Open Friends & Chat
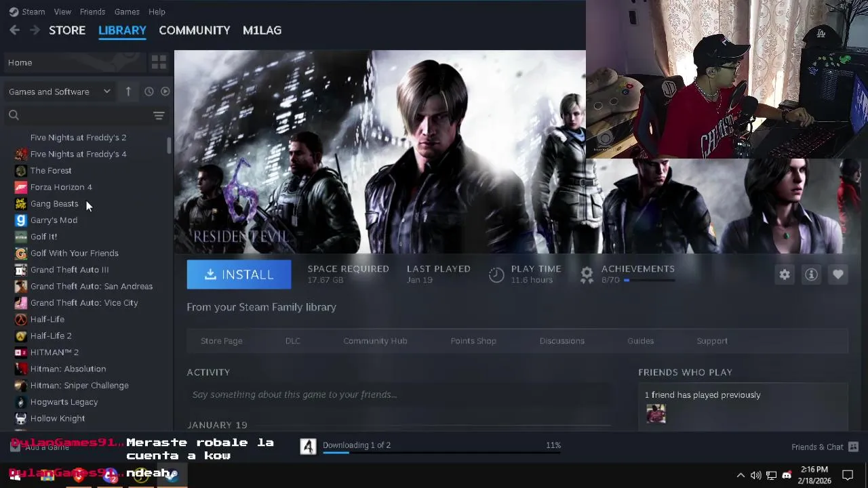The image size is (868, 488). [x=825, y=447]
